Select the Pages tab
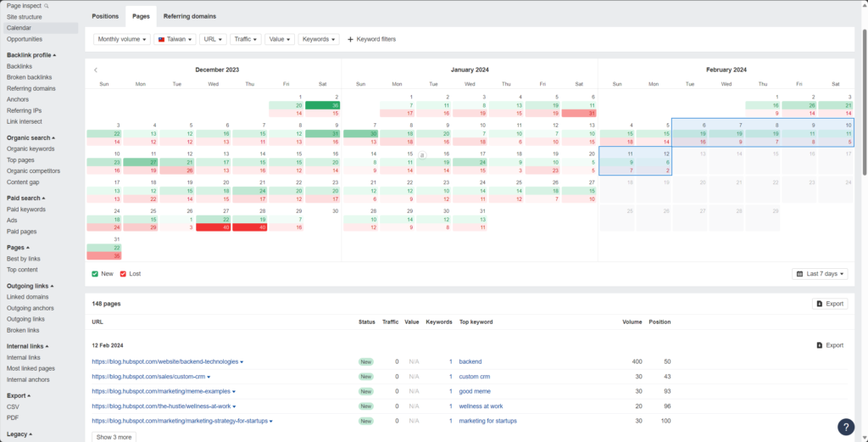Image resolution: width=868 pixels, height=442 pixels. coord(142,17)
